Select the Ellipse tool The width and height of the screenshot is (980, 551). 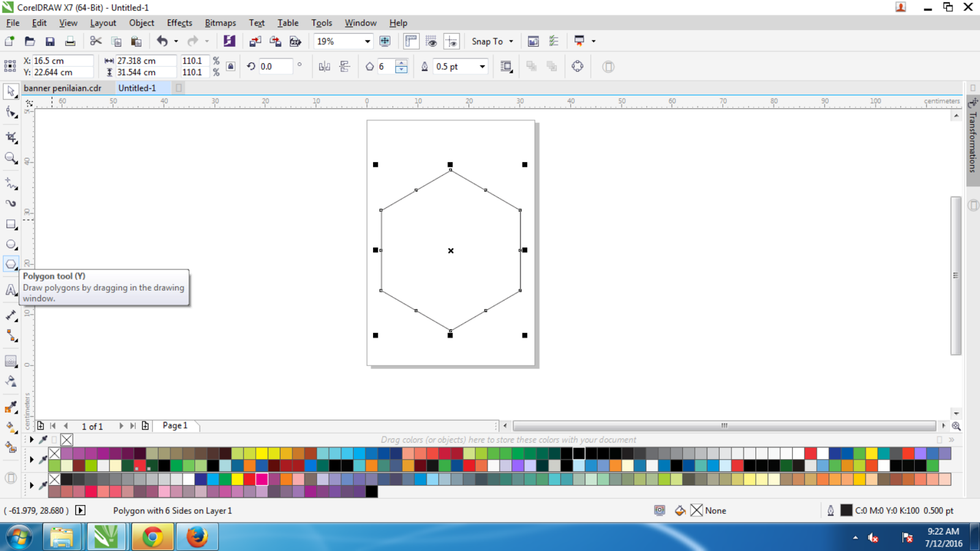pyautogui.click(x=10, y=244)
